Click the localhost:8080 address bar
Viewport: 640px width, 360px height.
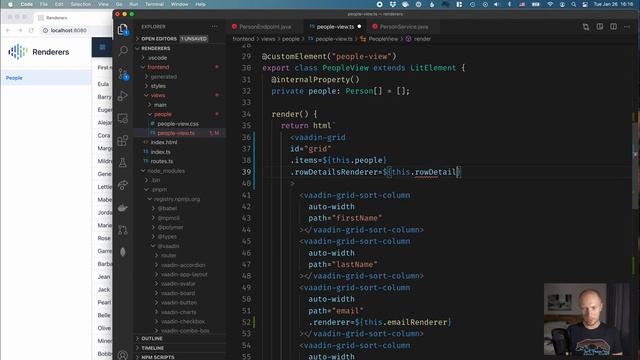tap(69, 30)
